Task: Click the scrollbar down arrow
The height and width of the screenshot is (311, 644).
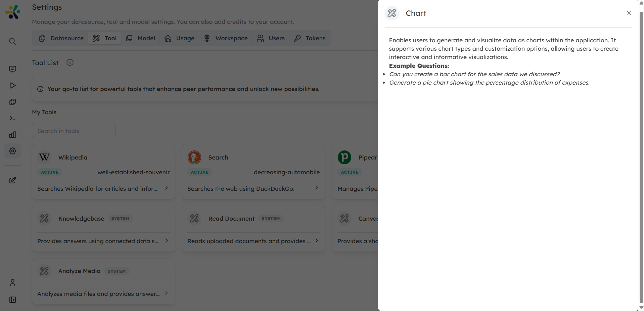Action: (641, 308)
